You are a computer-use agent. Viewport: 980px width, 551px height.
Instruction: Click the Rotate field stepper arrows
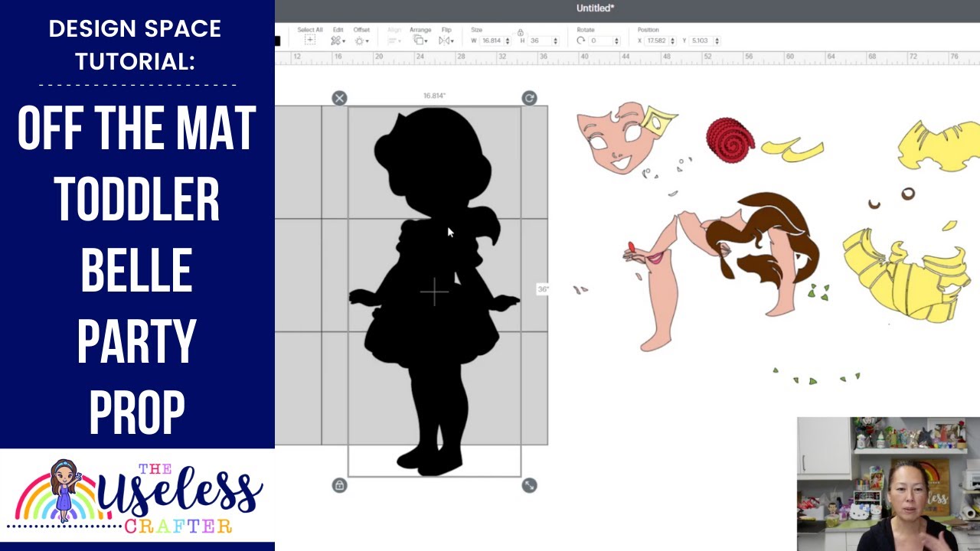click(616, 41)
